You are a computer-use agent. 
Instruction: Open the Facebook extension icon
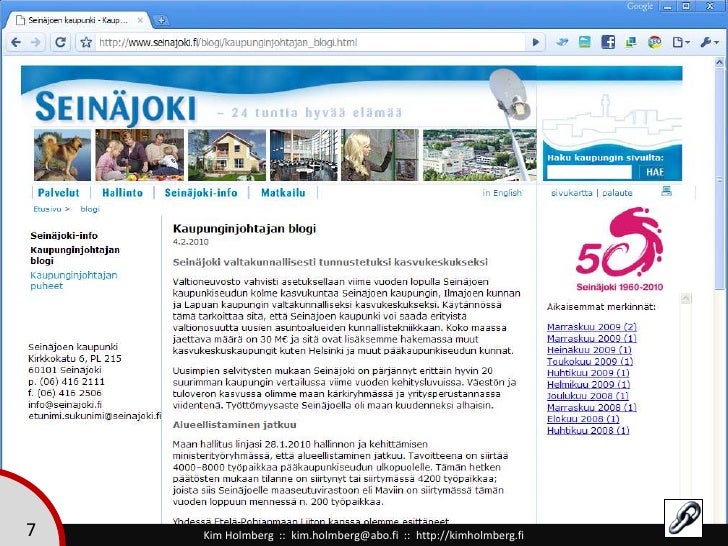(x=608, y=42)
